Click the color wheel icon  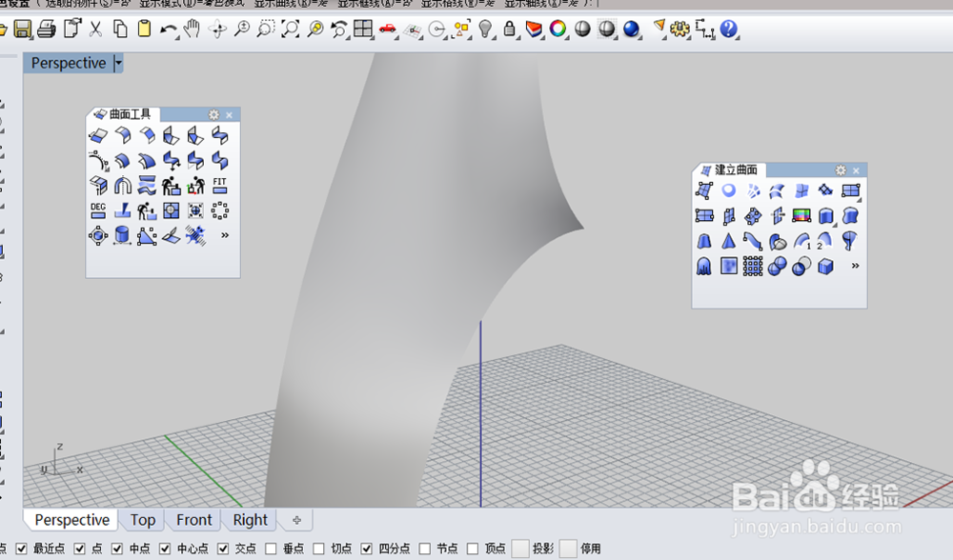[x=558, y=29]
